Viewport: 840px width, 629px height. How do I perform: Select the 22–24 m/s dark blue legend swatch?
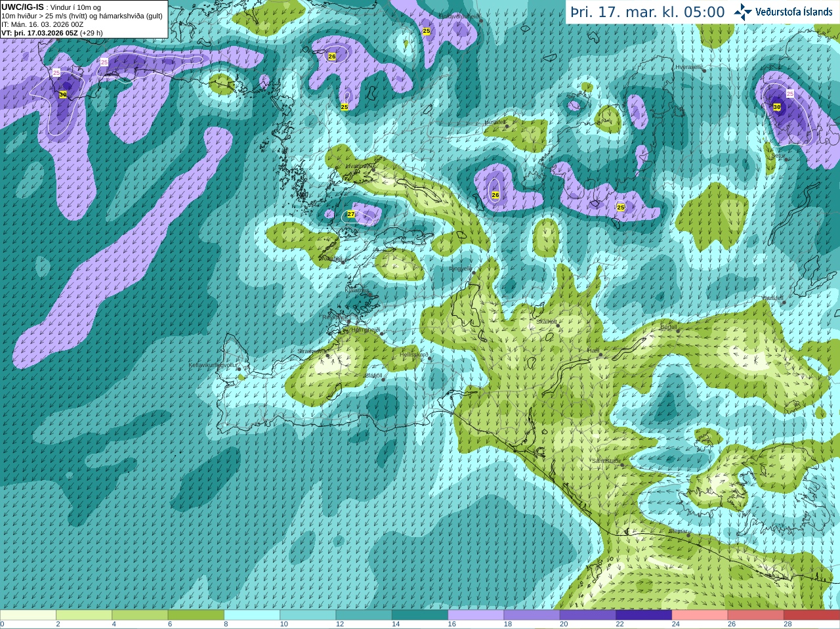(x=644, y=615)
